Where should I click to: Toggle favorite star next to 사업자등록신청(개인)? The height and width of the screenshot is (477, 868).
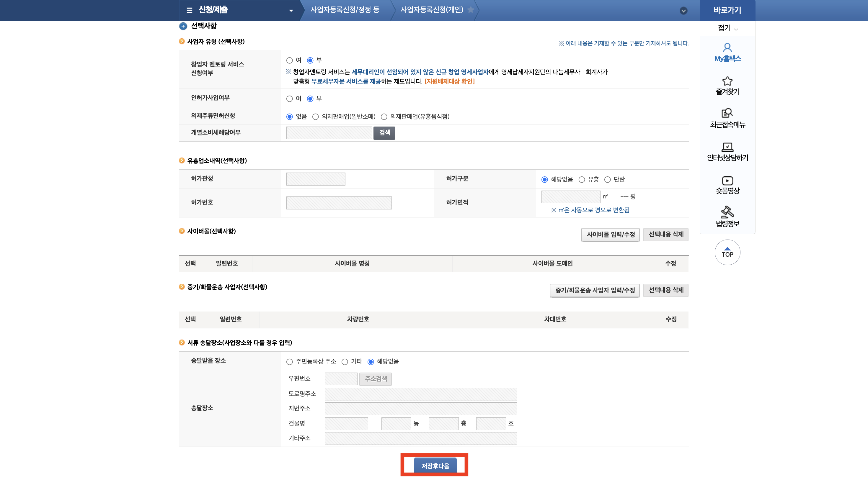point(471,10)
